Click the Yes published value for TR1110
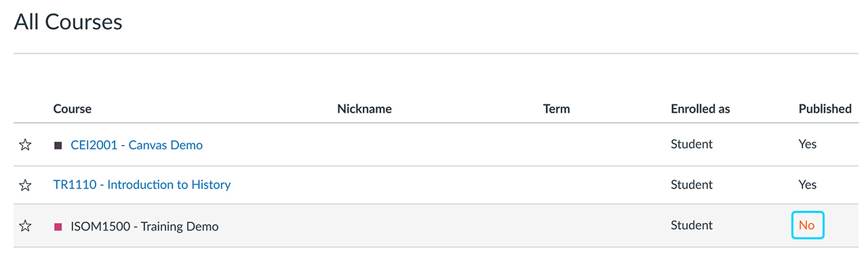 pyautogui.click(x=808, y=184)
